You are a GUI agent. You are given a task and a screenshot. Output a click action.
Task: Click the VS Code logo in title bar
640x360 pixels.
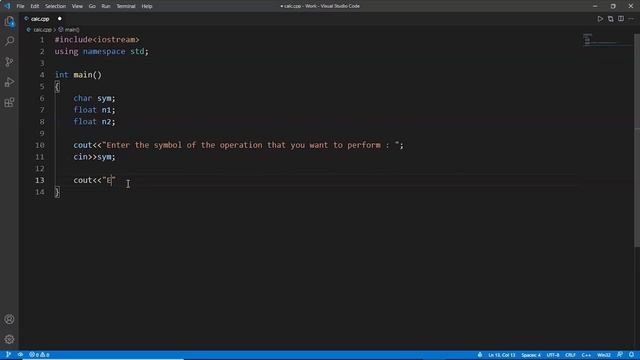[x=7, y=6]
